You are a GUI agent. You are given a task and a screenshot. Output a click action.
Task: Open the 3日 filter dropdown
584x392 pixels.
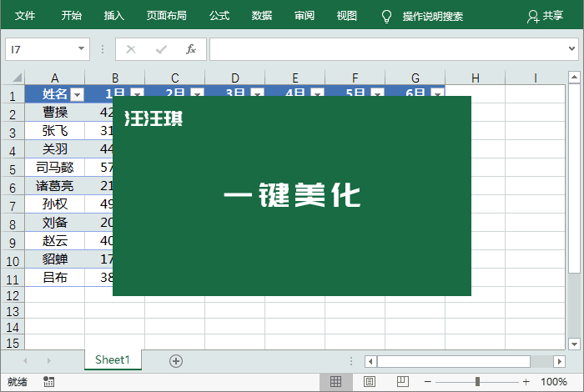257,93
